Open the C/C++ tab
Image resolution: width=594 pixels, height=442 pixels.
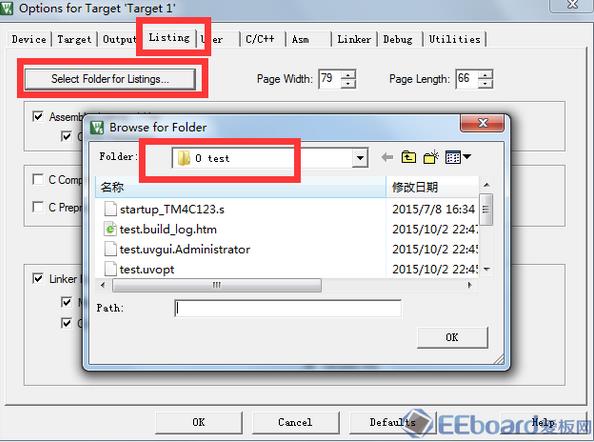260,39
